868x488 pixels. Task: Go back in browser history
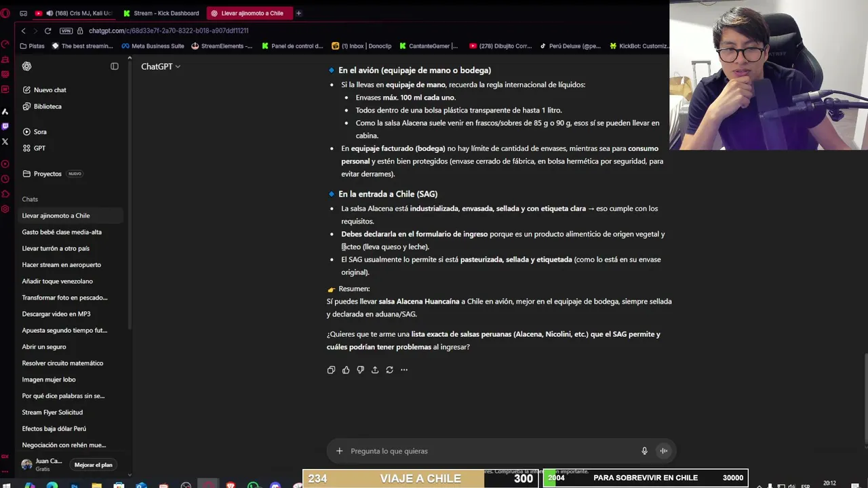pos(23,30)
